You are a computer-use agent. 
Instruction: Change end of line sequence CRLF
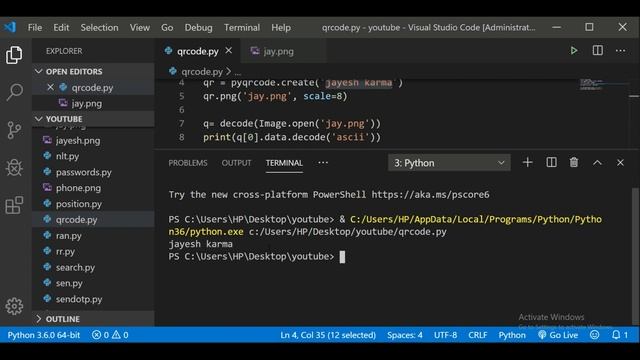(x=478, y=335)
